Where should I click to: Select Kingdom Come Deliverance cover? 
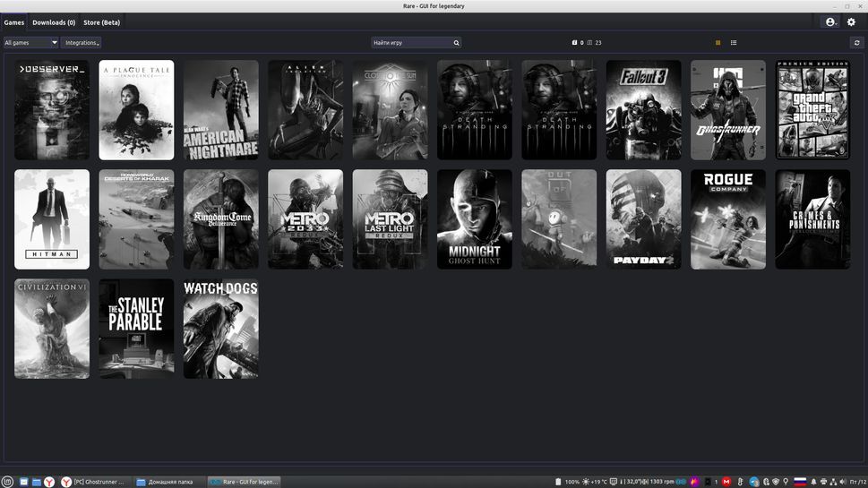coord(221,219)
